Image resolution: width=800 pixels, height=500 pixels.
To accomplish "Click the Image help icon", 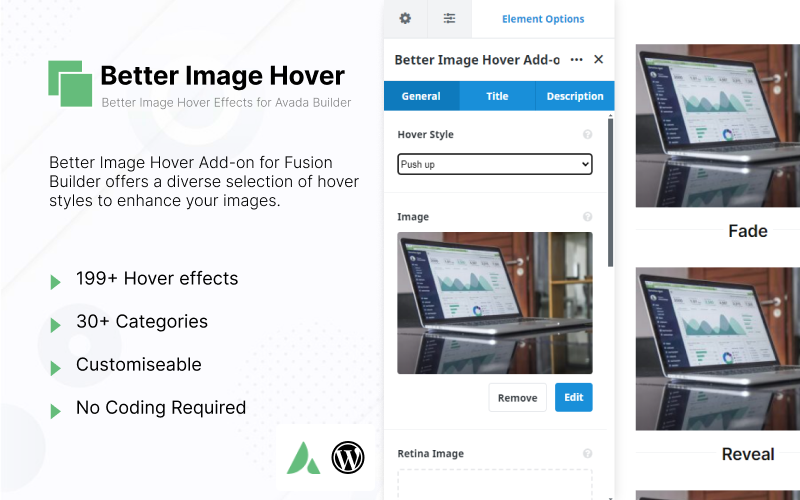I will pyautogui.click(x=587, y=216).
